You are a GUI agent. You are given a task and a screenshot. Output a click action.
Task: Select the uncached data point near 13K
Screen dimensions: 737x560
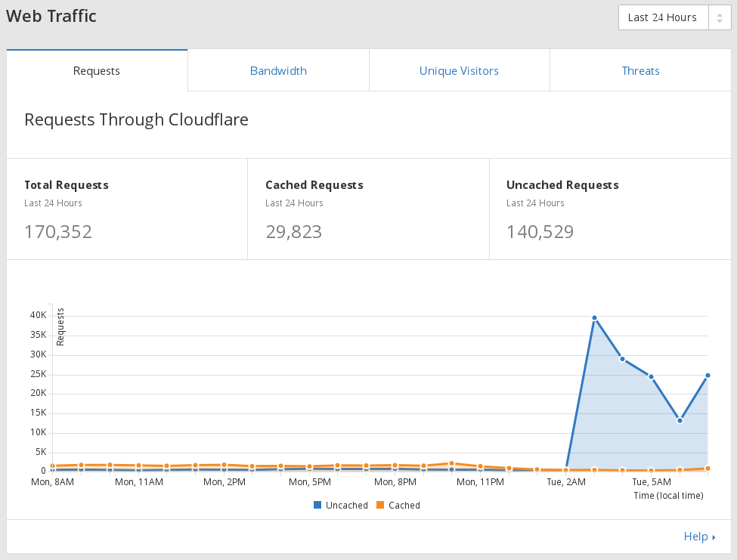680,420
